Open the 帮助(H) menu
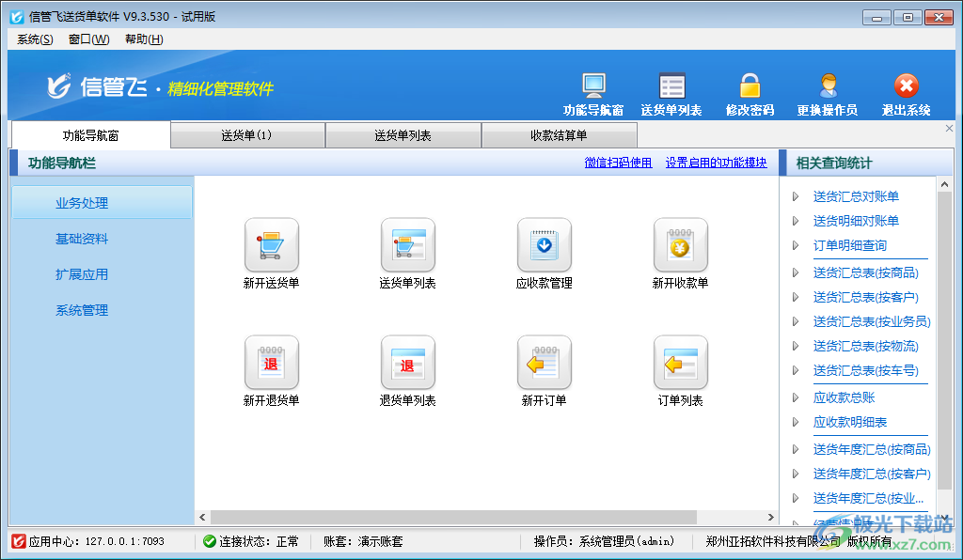Screen dimensions: 963x560 point(144,39)
